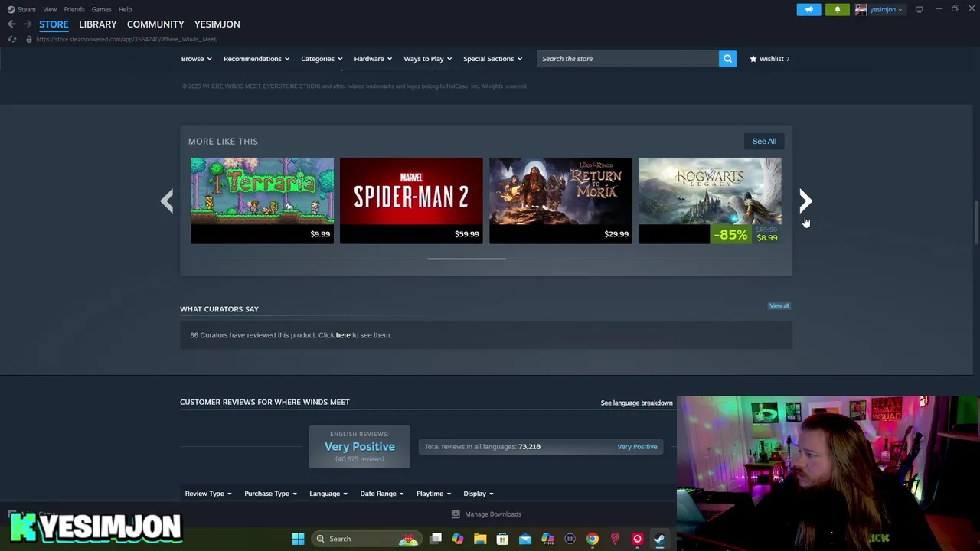Screen dimensions: 980x551
Task: Switch to Big Picture mode icon
Action: coord(919,9)
